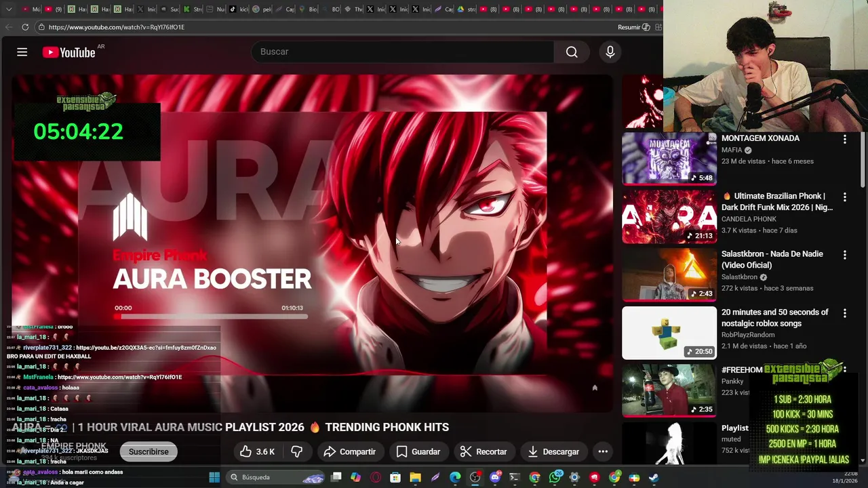Open options for nostalgic roblox songs video

coord(844,313)
